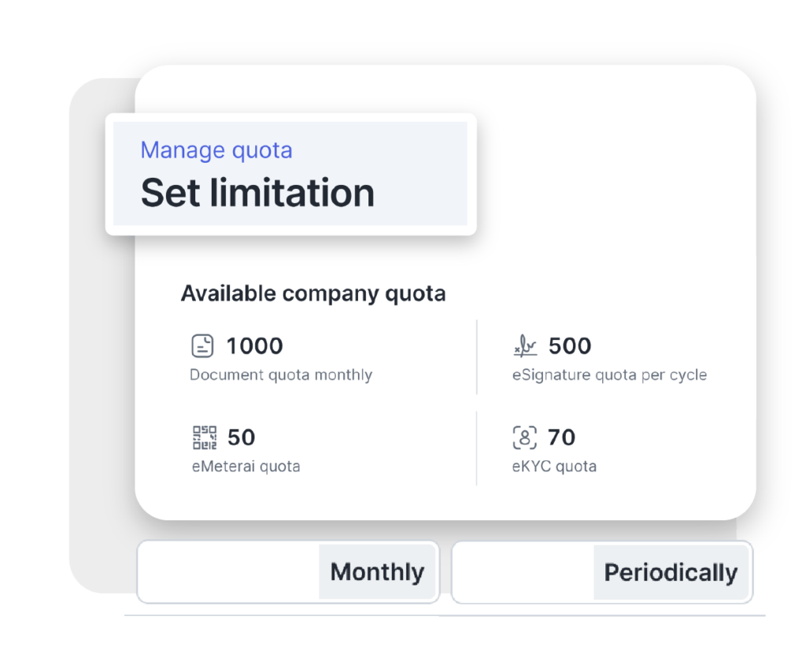Click the eKYC face scan icon
Image resolution: width=806 pixels, height=672 pixels.
[525, 438]
